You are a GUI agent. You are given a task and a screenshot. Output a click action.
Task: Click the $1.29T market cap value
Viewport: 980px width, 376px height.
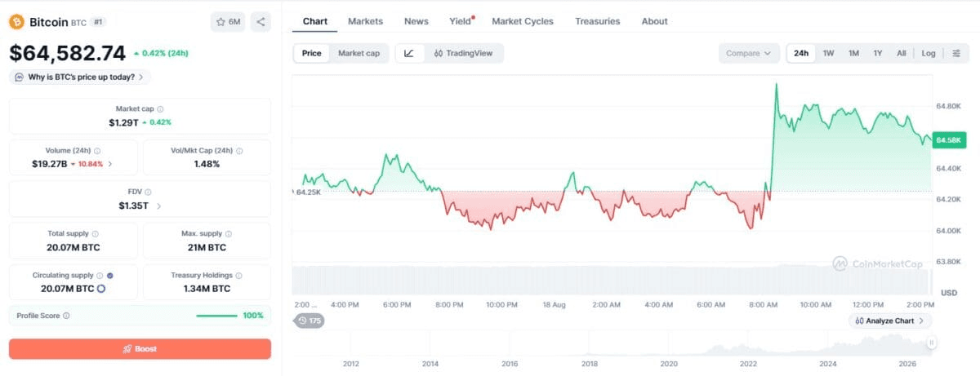click(x=123, y=122)
